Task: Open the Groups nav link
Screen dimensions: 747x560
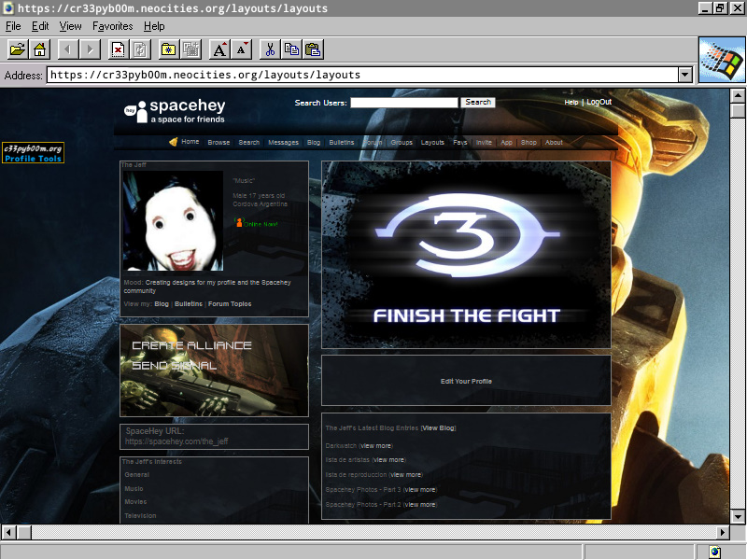Action: pos(402,143)
